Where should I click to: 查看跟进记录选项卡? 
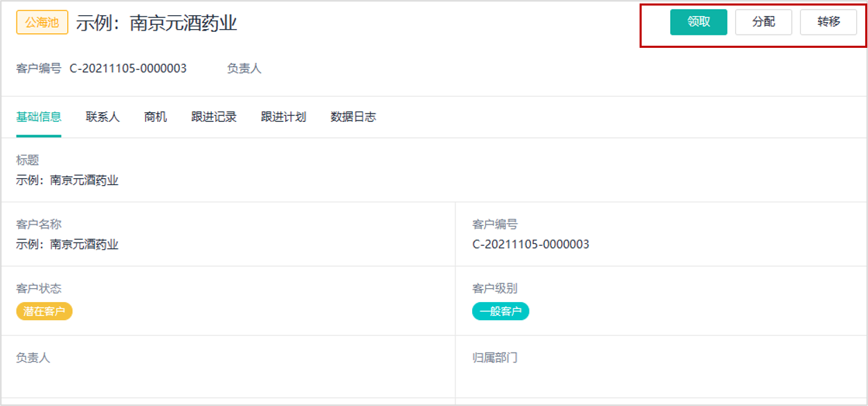coord(214,116)
